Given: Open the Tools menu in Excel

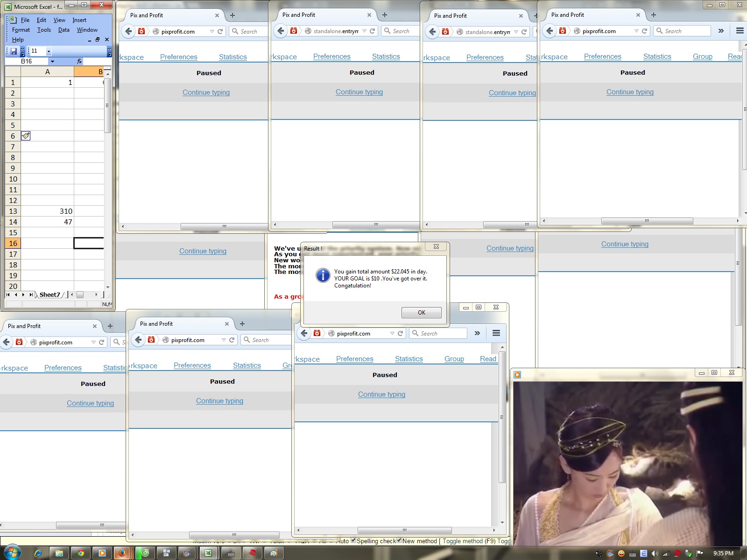Looking at the screenshot, I should [44, 30].
